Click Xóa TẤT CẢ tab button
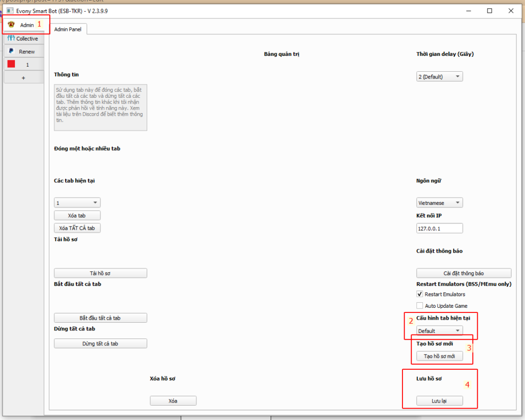Viewport: 525px width, 420px height. [77, 228]
